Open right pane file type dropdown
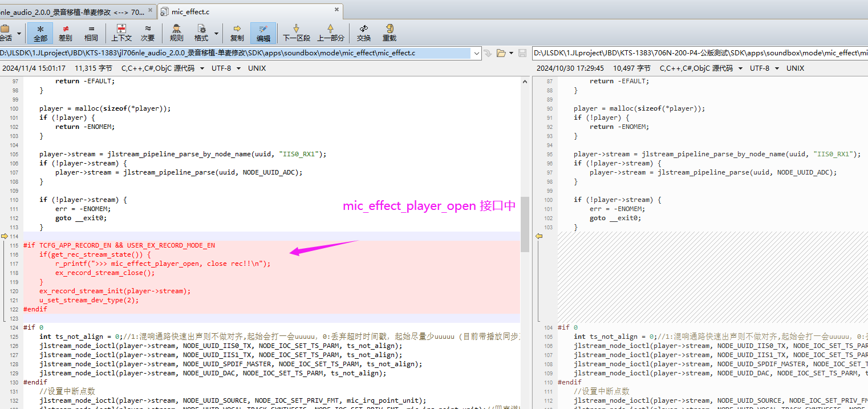The width and height of the screenshot is (868, 409). (701, 68)
